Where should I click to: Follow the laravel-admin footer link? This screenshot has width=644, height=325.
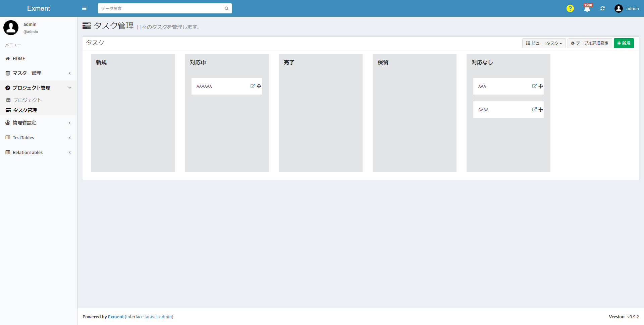pos(158,317)
